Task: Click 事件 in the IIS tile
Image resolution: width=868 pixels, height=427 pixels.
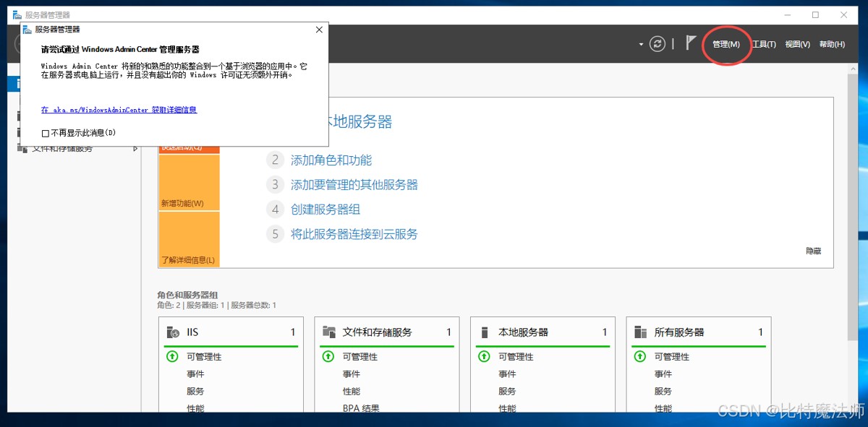Action: click(x=195, y=374)
